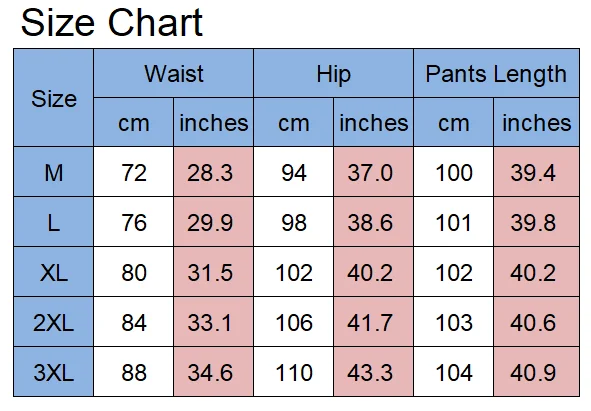Select the 3XL size row label
The image size is (591, 411).
pos(54,372)
